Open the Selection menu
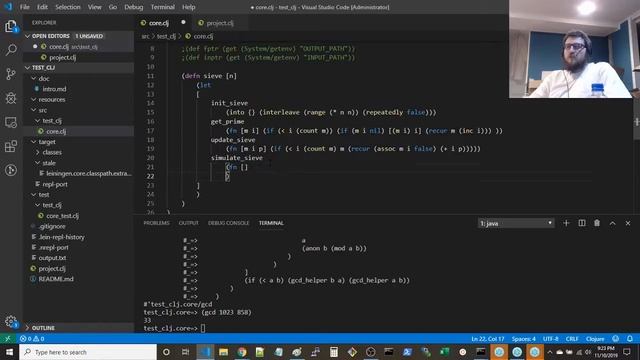Screen dimensions: 640x360 tap(68, 7)
